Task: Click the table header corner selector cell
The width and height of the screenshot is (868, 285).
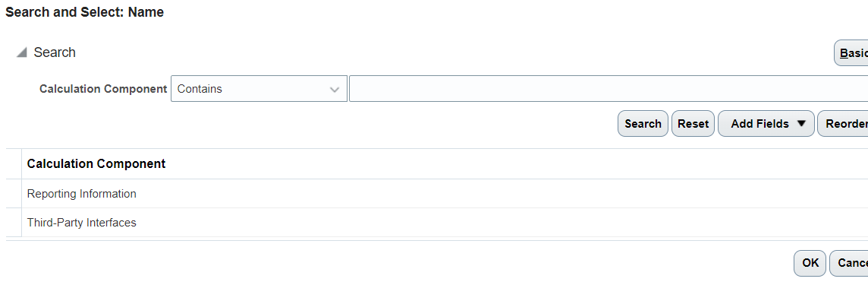Action: coord(14,163)
